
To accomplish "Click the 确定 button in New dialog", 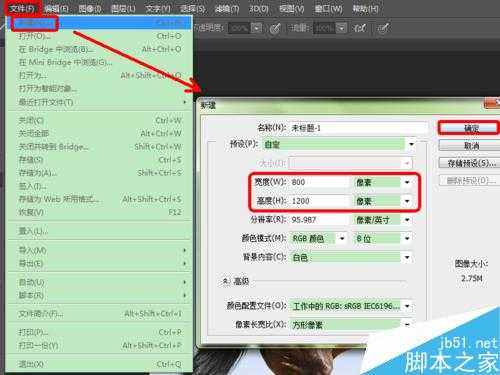I will click(469, 128).
